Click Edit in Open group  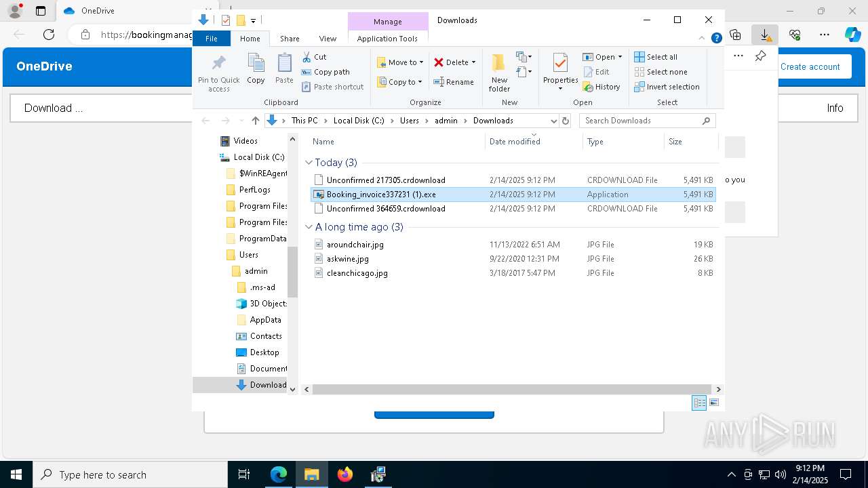[595, 72]
